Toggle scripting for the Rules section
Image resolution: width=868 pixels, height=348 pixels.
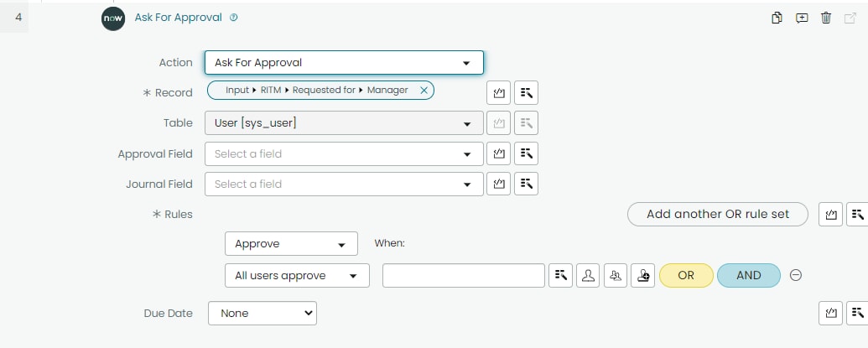pos(830,215)
